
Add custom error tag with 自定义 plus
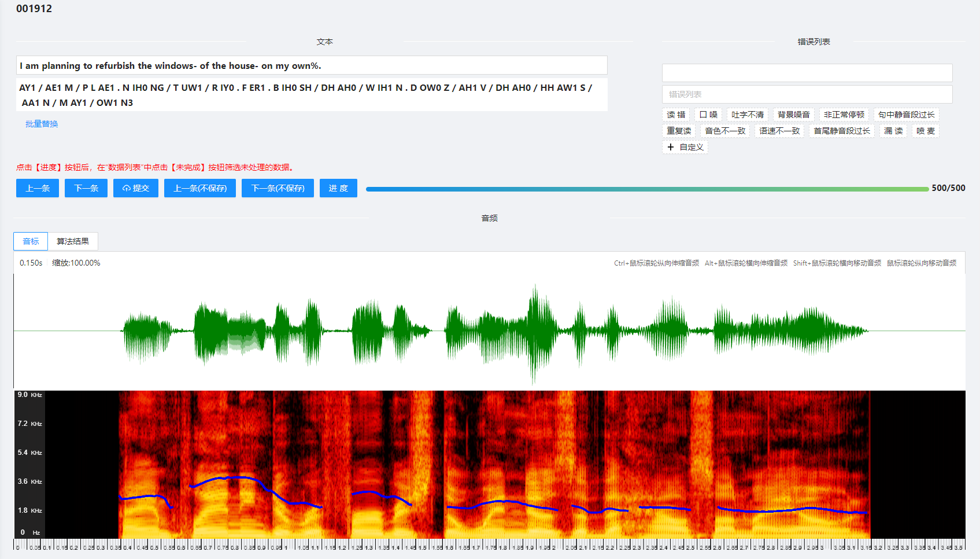685,147
